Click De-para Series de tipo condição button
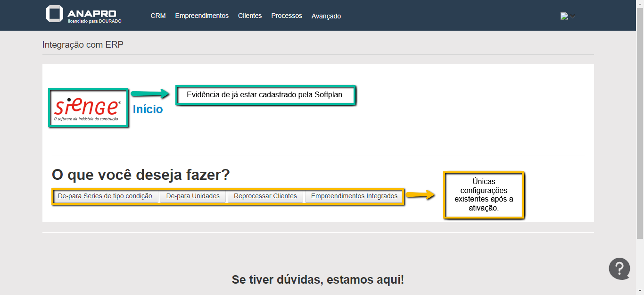The height and width of the screenshot is (295, 644). 105,196
